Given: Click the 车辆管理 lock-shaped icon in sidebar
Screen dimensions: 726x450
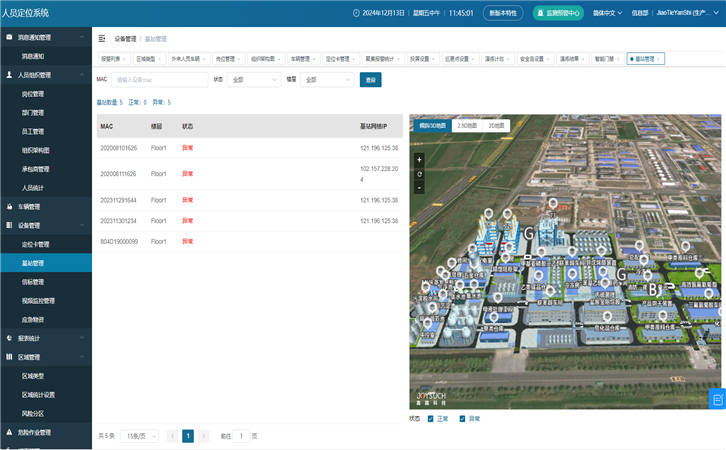Looking at the screenshot, I should point(9,206).
